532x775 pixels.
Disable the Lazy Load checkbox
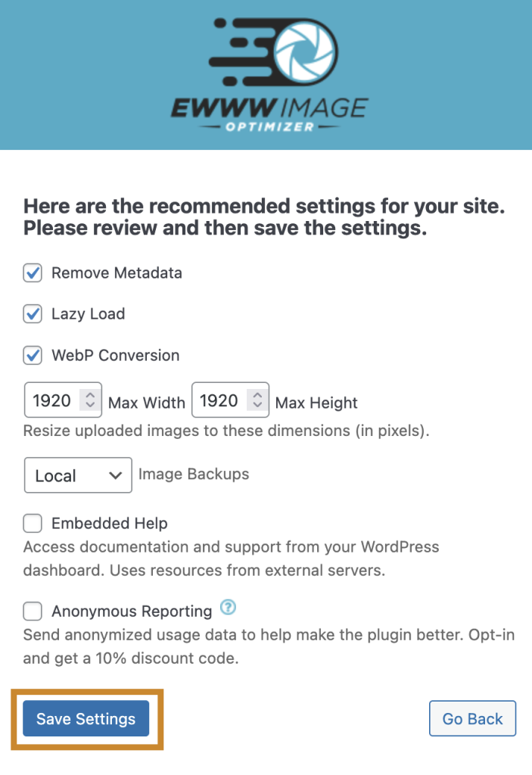[33, 314]
